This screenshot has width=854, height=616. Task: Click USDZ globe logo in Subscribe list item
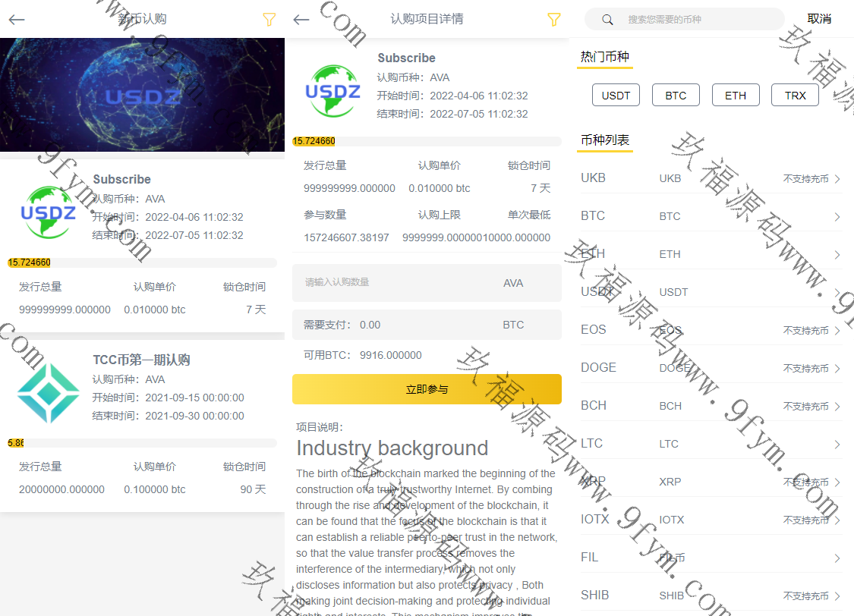(x=48, y=213)
